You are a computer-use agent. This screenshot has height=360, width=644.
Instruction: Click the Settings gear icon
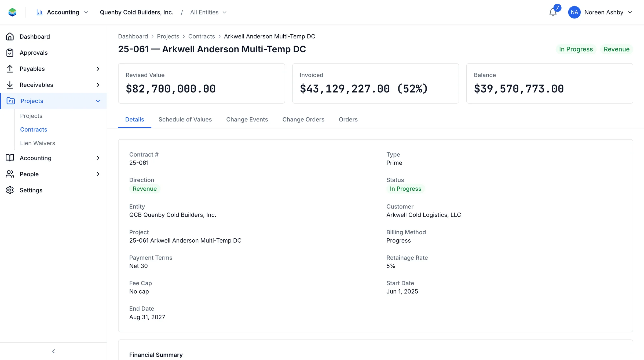[x=10, y=190]
